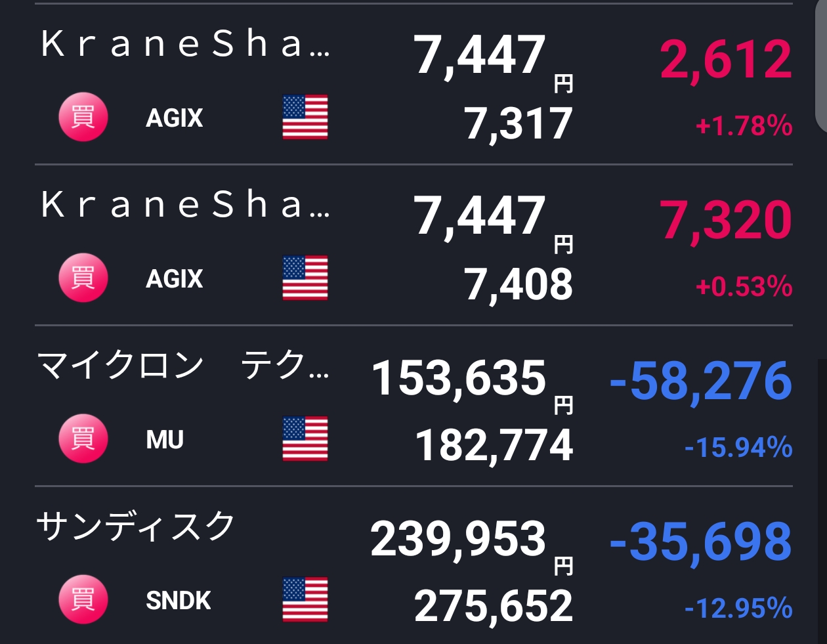The image size is (827, 644).
Task: Tap the buy badge beside SNDK
Action: pyautogui.click(x=83, y=600)
